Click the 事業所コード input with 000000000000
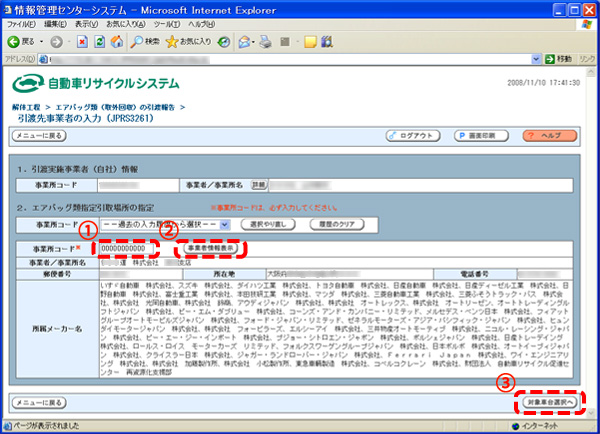The width and height of the screenshot is (600, 434). point(127,249)
